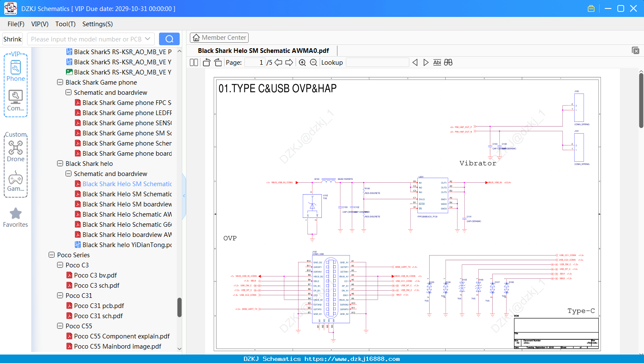The image size is (644, 363).
Task: Collapse the Poco Series node
Action: (x=52, y=255)
